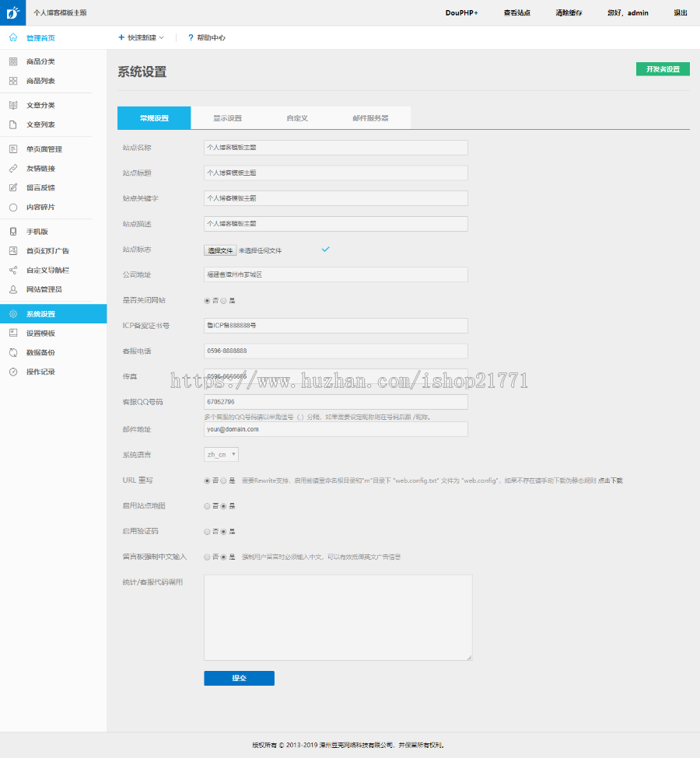Click the home icon beside 管理首页
This screenshot has width=700, height=758.
[x=13, y=38]
